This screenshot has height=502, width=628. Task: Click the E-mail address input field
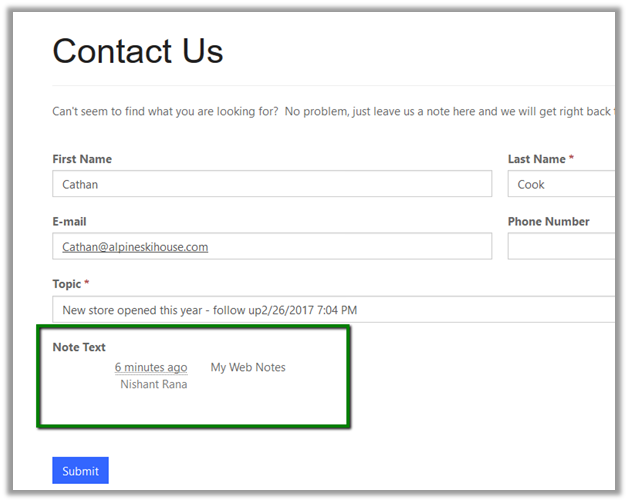tap(271, 246)
